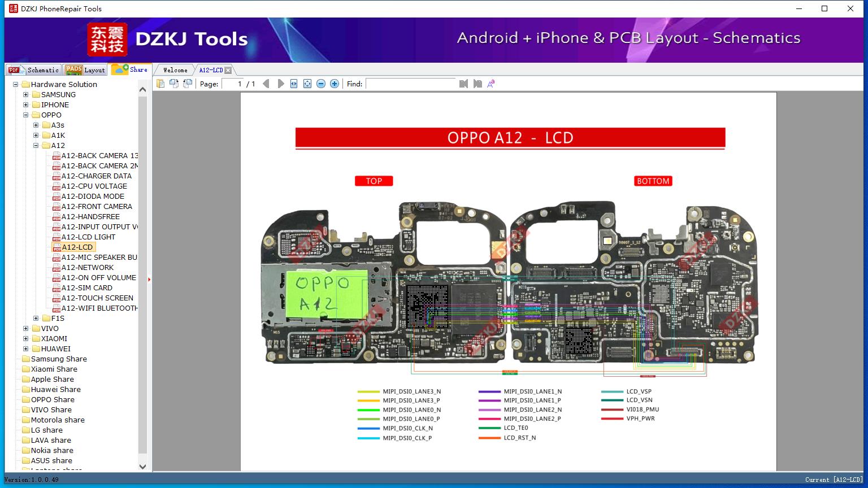Click the PDF icon beside A12-SIM CARD
868x488 pixels.
[x=57, y=288]
